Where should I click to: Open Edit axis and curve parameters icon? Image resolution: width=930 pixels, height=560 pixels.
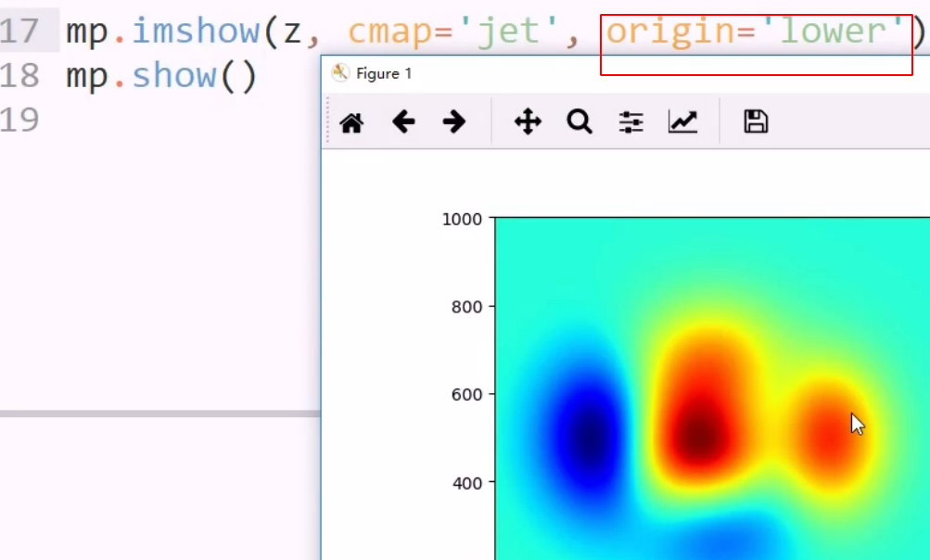pyautogui.click(x=682, y=122)
